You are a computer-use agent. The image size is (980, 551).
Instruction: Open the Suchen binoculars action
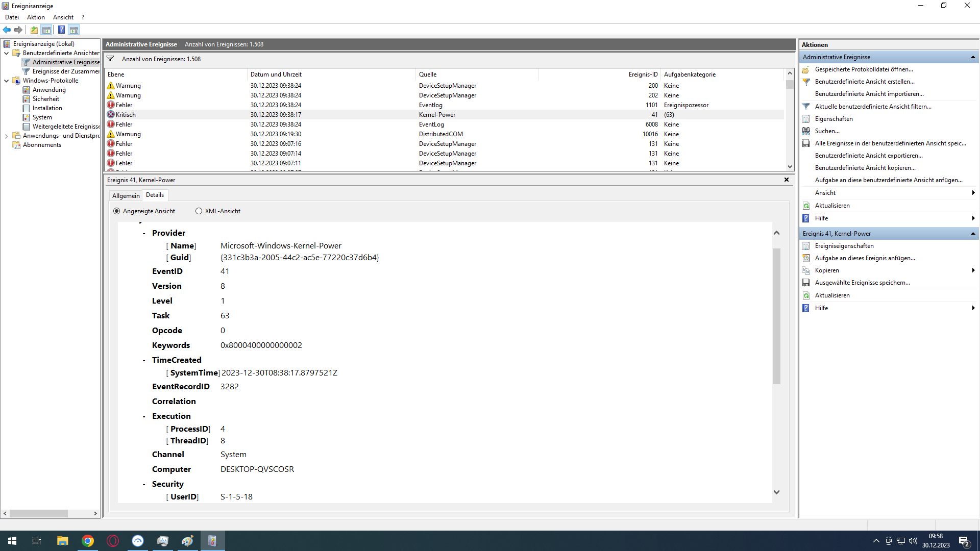827,131
